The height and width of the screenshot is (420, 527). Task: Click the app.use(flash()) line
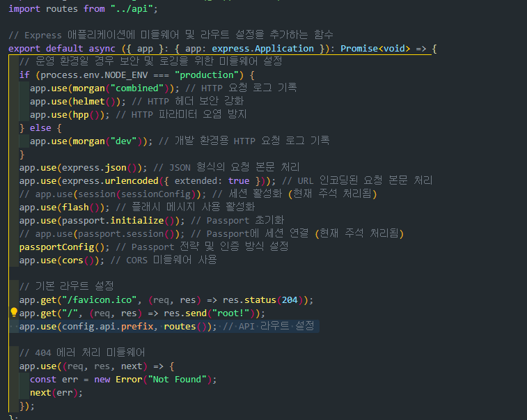coord(136,207)
